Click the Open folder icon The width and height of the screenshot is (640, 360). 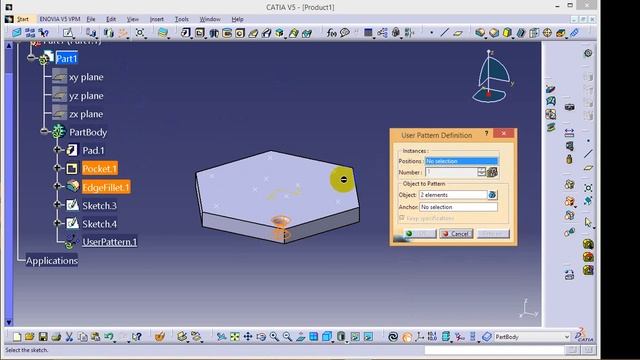click(x=29, y=337)
